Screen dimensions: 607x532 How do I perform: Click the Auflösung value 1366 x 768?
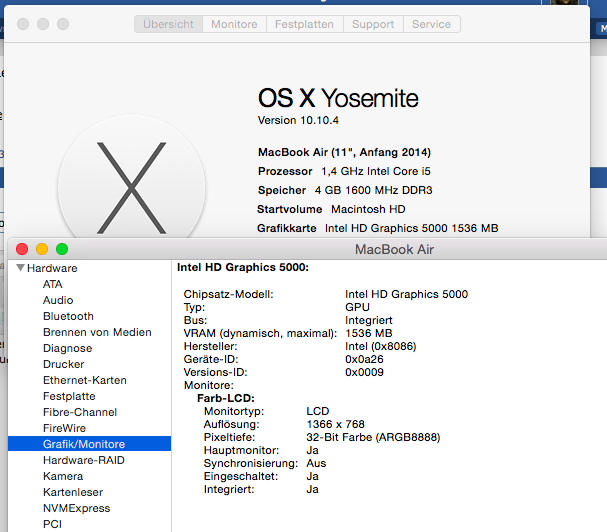click(335, 424)
